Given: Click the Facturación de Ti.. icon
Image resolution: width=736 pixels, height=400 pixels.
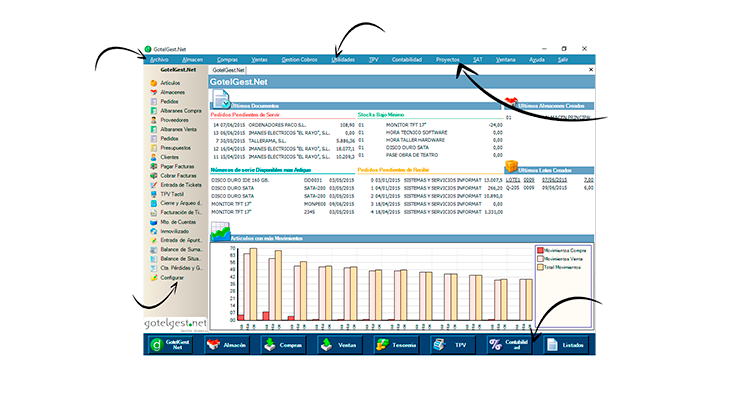Looking at the screenshot, I should tap(153, 213).
